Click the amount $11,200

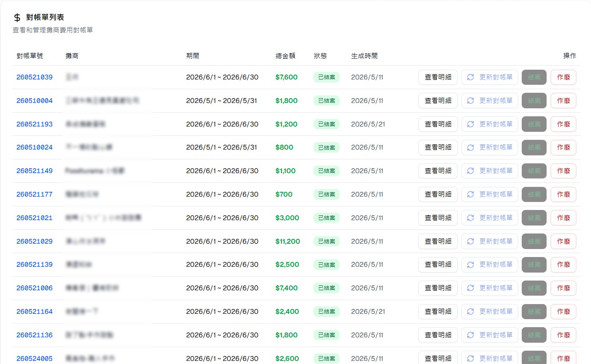point(288,241)
